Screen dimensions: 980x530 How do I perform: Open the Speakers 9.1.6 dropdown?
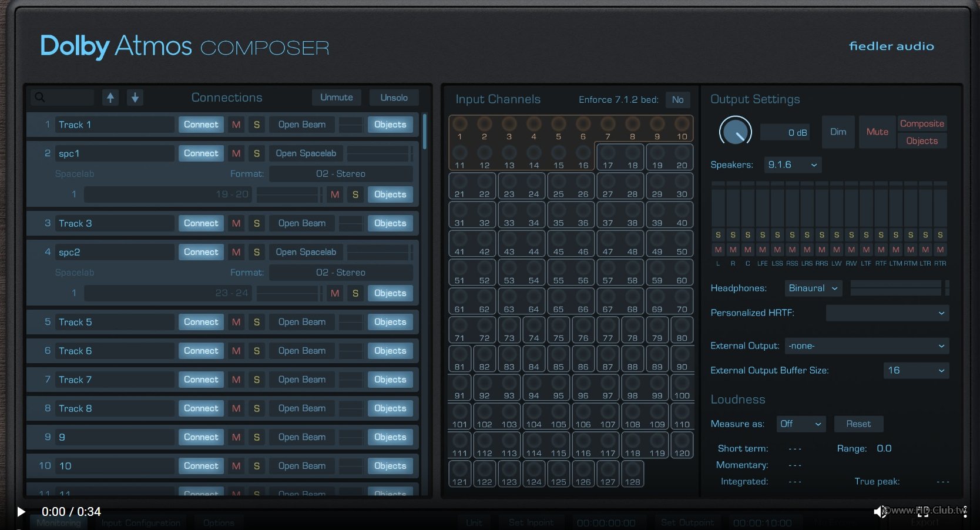click(x=793, y=165)
